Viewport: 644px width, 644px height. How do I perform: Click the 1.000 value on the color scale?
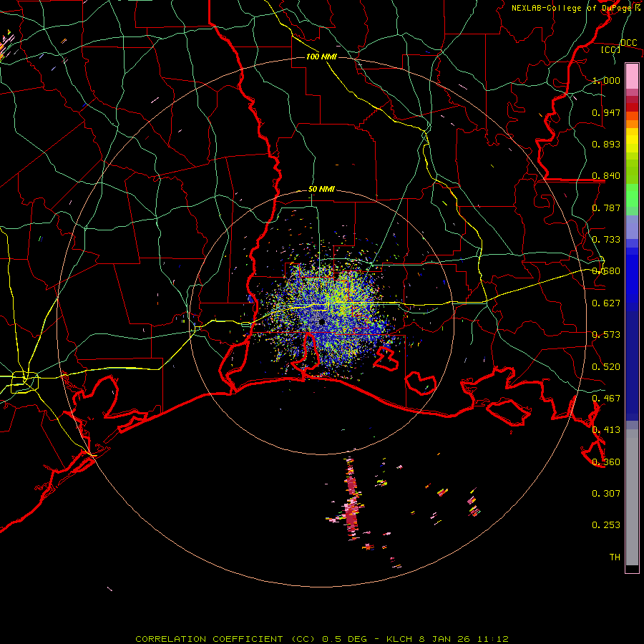point(606,80)
